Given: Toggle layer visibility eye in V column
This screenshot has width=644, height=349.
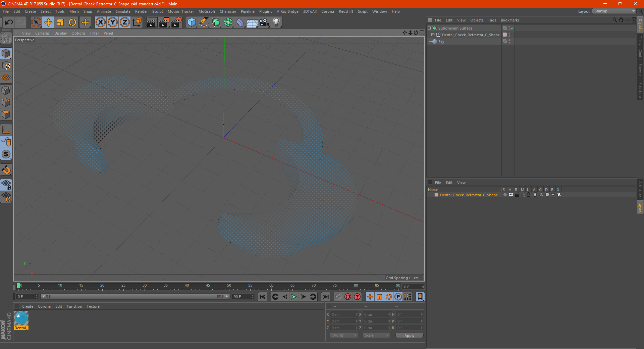Looking at the screenshot, I should 511,195.
